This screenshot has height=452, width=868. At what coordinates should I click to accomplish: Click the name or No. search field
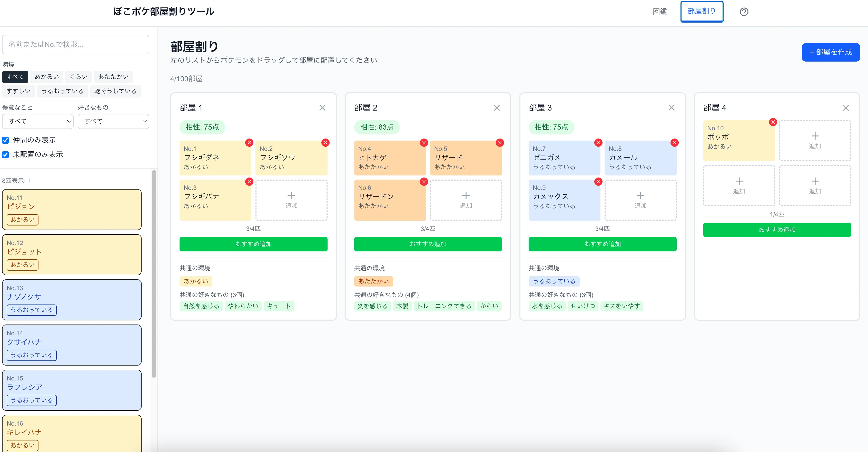point(75,44)
